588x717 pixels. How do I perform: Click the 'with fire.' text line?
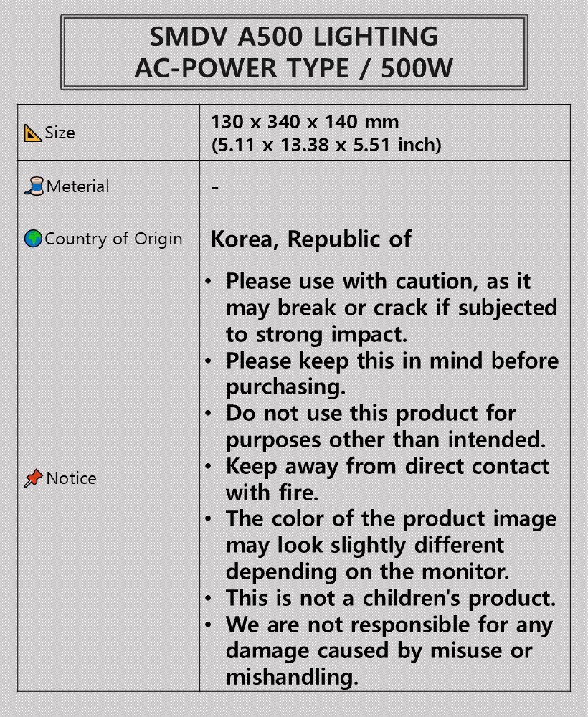click(272, 493)
